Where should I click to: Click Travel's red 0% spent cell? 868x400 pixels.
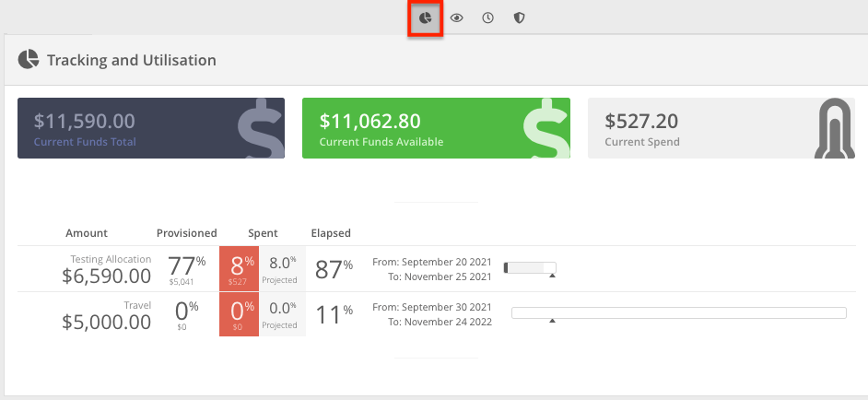[240, 314]
